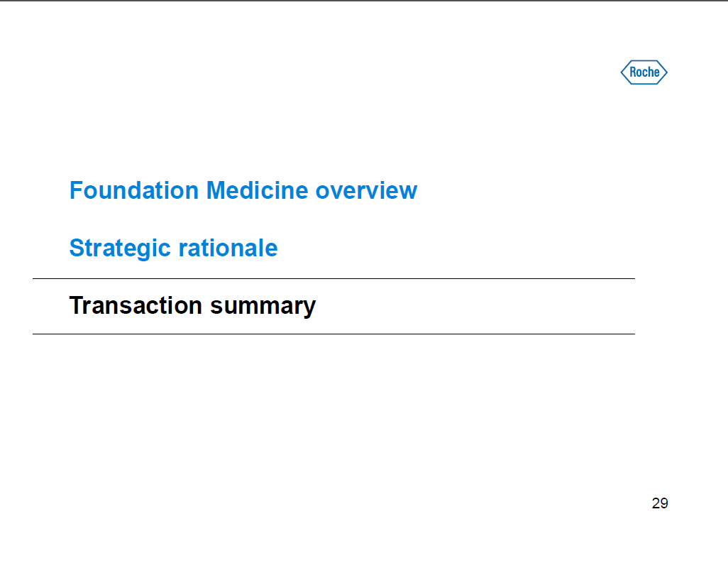Click the divider line above Transaction summary
The height and width of the screenshot is (563, 728).
point(333,279)
